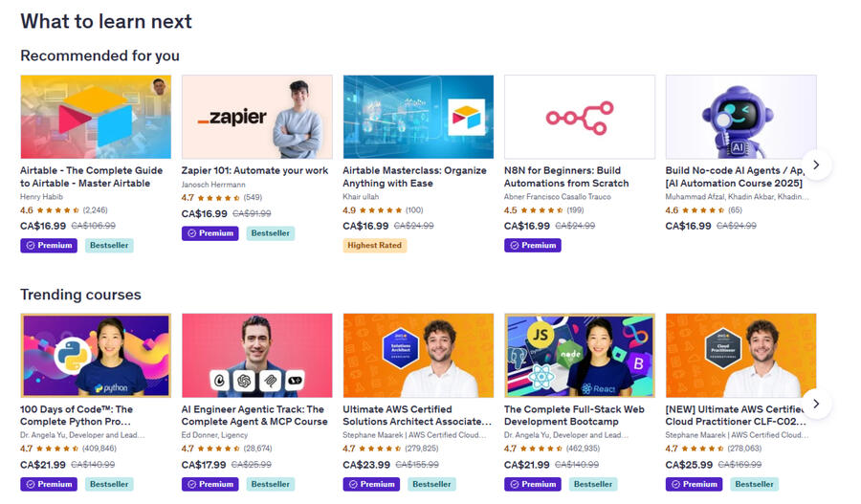Open the robot Build No-code AI Agents thumbnail
Viewport: 861px width, 504px height.
click(x=740, y=117)
